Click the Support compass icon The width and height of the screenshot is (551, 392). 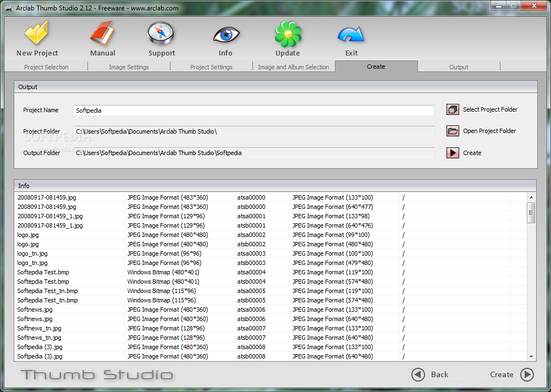click(161, 34)
